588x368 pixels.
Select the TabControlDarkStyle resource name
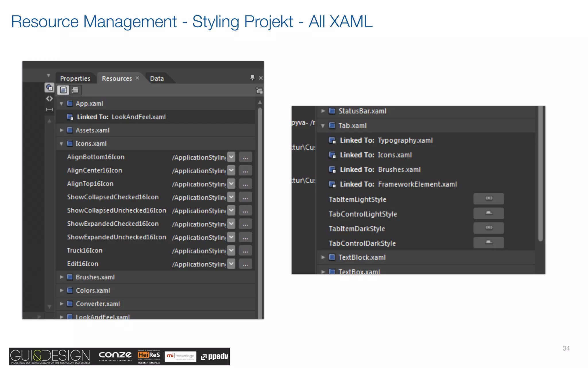[362, 244]
